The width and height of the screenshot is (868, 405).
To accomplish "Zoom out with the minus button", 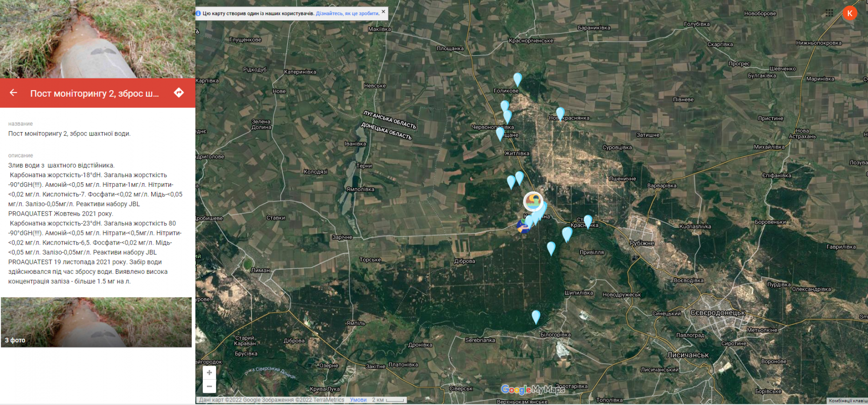I will [209, 386].
